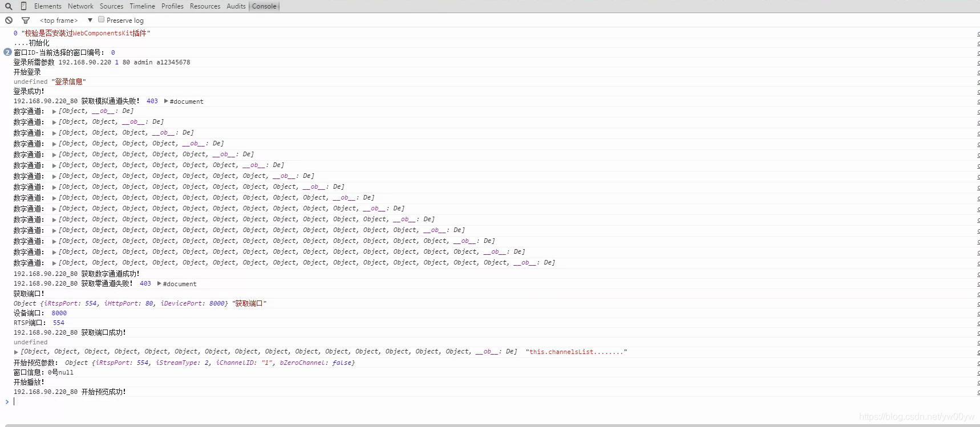Click the '窗口ID-当前选择的窗口编号: 0' line
The height and width of the screenshot is (427, 980).
pos(64,52)
